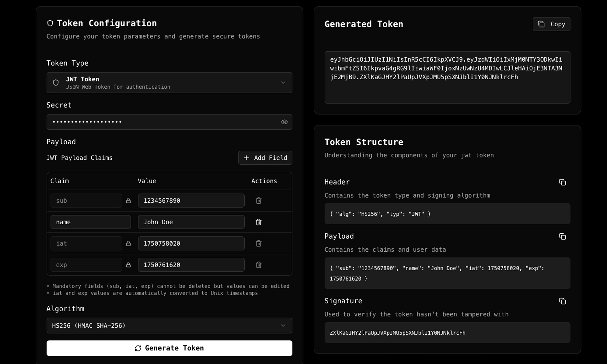Click the plus icon on Add Field
Viewport: 607px width, 364px height.
pyautogui.click(x=246, y=158)
